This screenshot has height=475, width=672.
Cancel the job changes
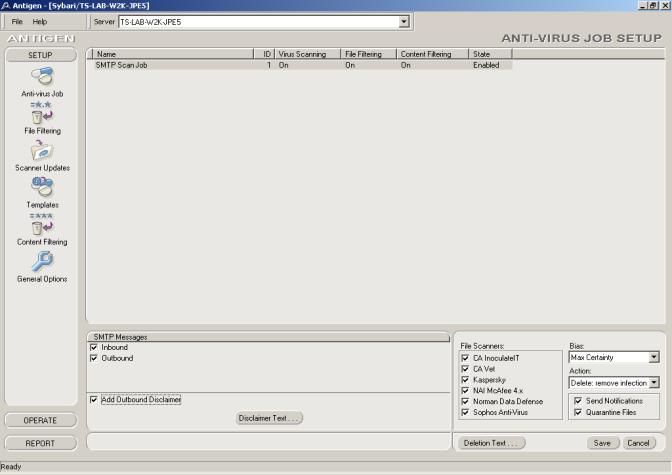pos(639,443)
